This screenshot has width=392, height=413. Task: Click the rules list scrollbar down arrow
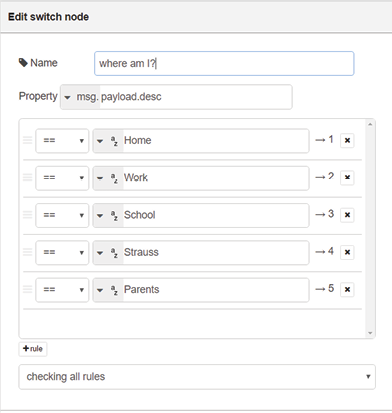click(x=370, y=333)
